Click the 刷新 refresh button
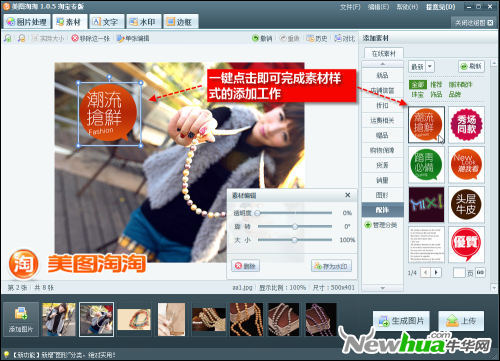The image size is (500, 361). (471, 66)
